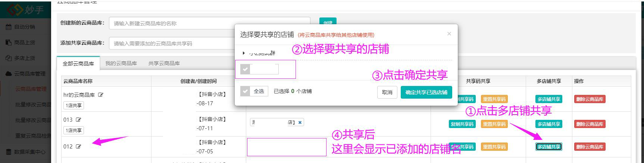The width and height of the screenshot is (644, 163).
Task: Click 删除云商品库 for hr的云商品库 row
Action: pos(590,99)
